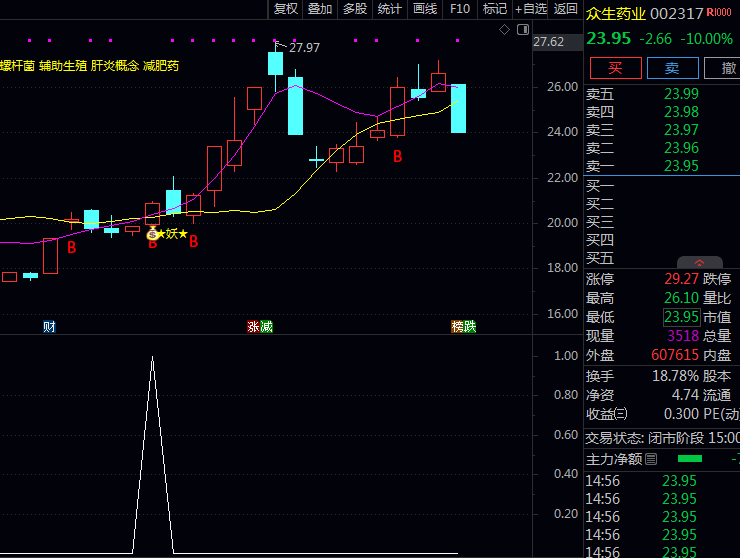
Task: Expand the order book with red chevron
Action: pyautogui.click(x=699, y=262)
